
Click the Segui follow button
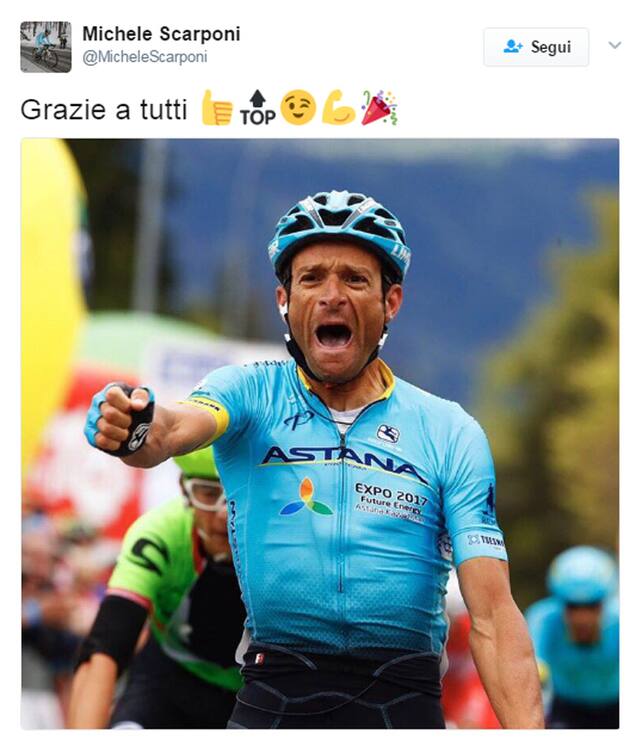click(x=536, y=47)
